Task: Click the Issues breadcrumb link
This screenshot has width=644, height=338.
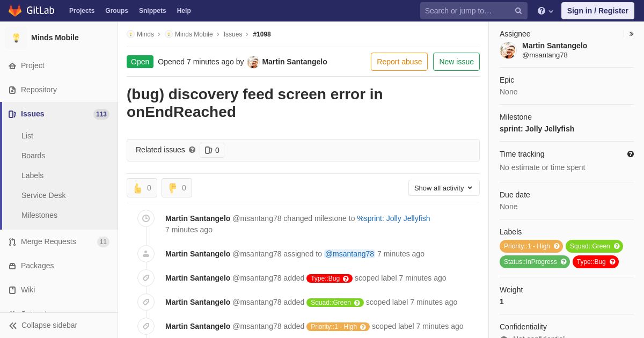Action: click(233, 34)
